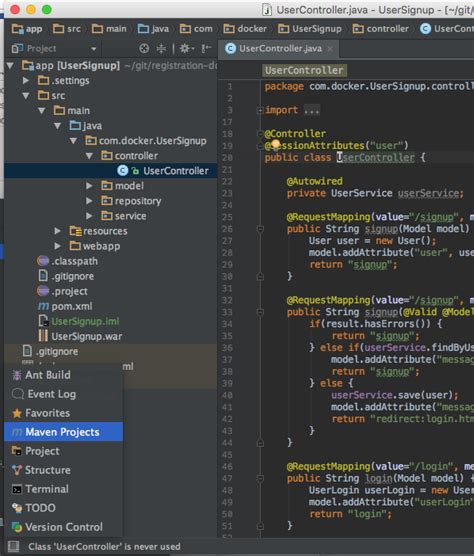This screenshot has width=474, height=556.
Task: Click 'Class UserController is never used' status message
Action: pyautogui.click(x=104, y=546)
